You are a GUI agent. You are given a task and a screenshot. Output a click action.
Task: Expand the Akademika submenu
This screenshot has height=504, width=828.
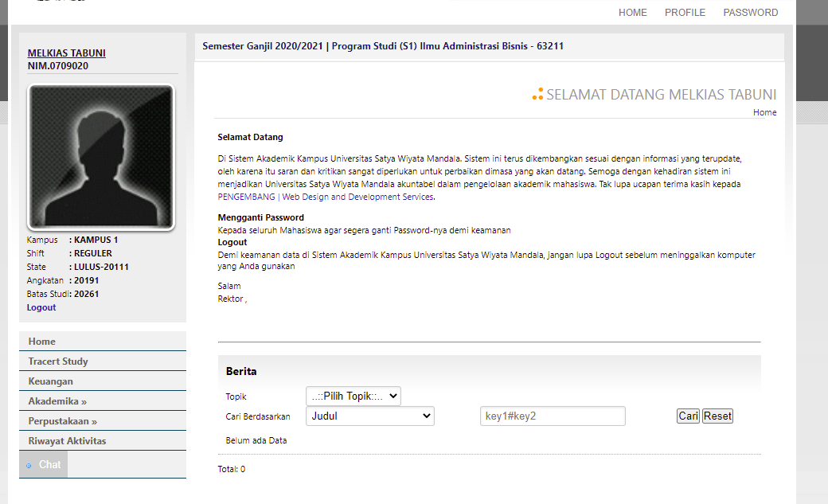(x=57, y=401)
